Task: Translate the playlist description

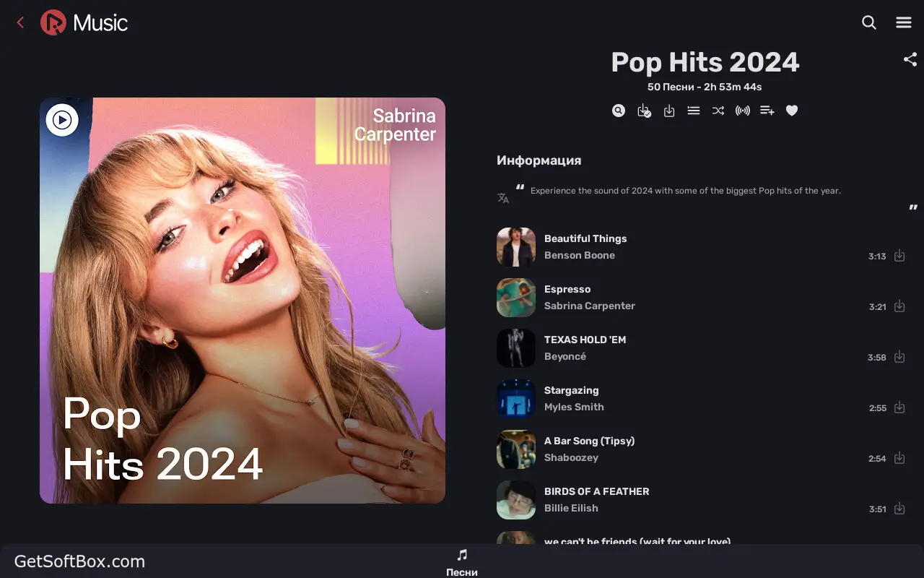Action: click(503, 198)
